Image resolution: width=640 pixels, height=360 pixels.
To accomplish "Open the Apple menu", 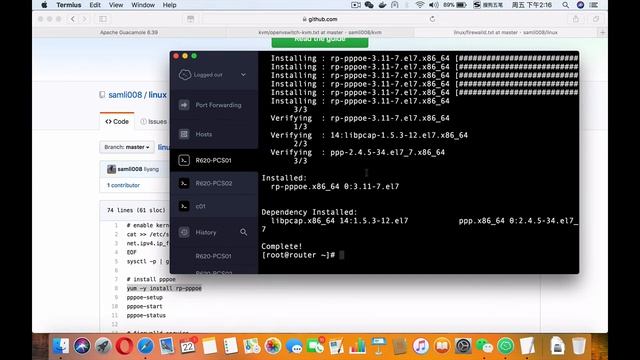I will click(x=44, y=5).
